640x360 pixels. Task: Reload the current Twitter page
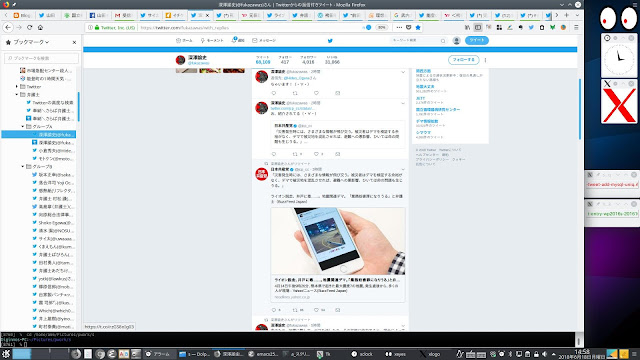pos(29,27)
